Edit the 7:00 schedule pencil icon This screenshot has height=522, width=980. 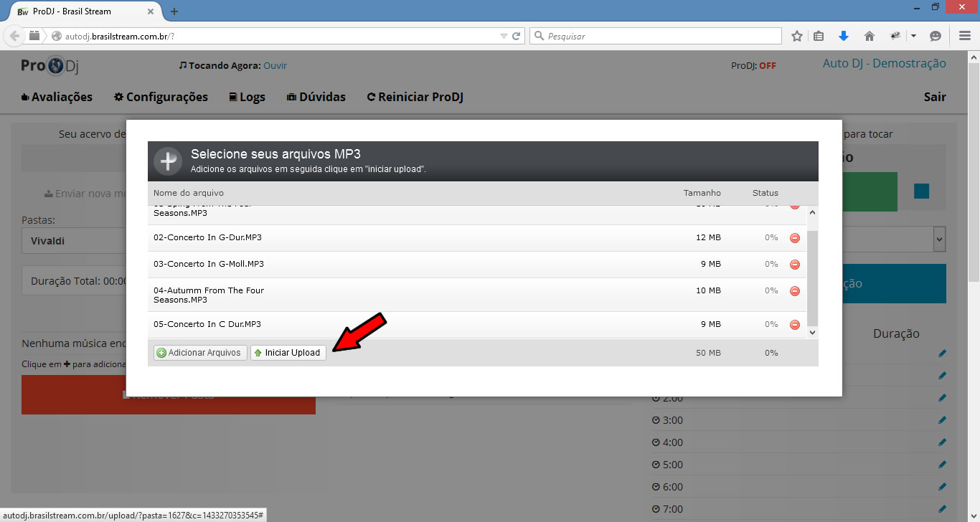[942, 509]
